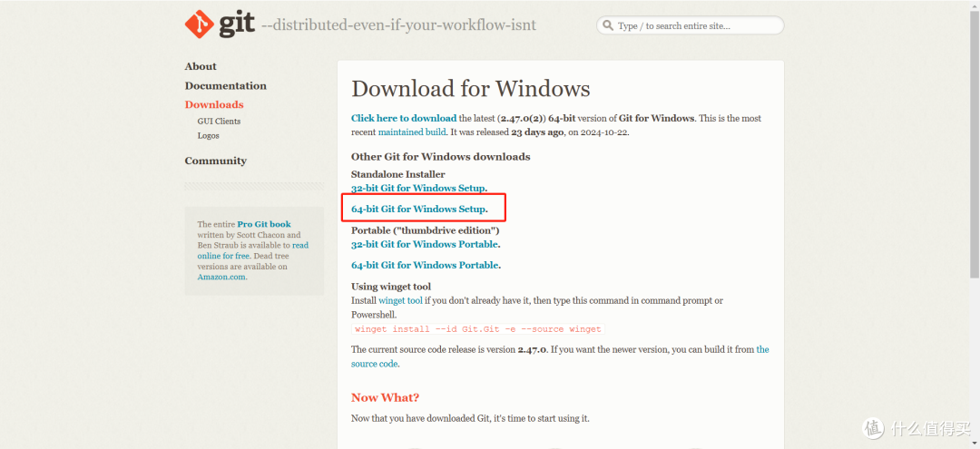Open the Amazon.com link
The height and width of the screenshot is (449, 980).
[221, 277]
